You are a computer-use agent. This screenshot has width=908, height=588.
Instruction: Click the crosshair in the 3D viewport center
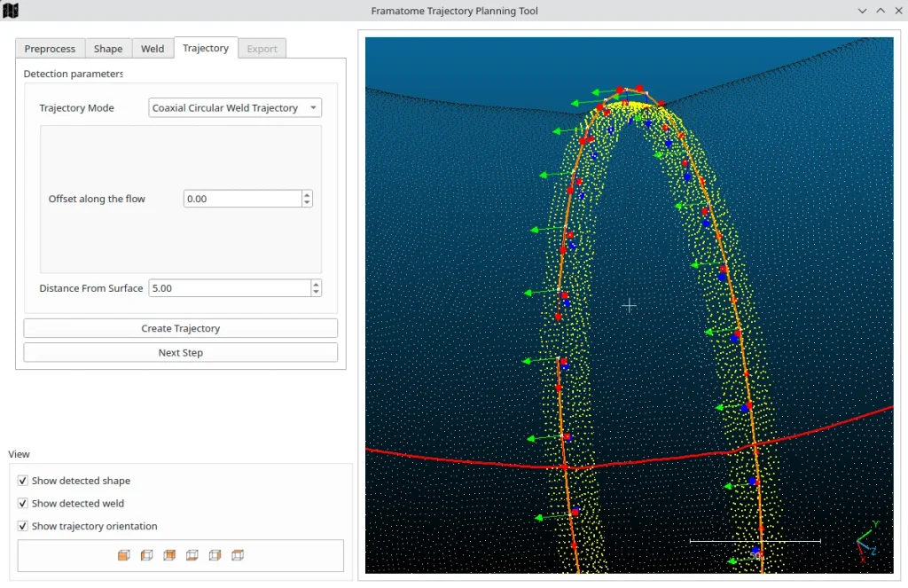pyautogui.click(x=630, y=306)
